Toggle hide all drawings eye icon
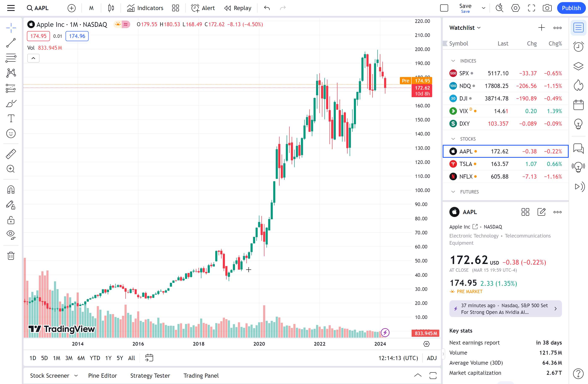588x384 pixels. (x=11, y=234)
